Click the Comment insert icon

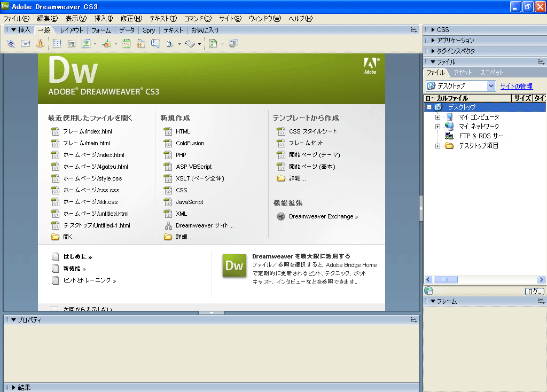coord(155,44)
